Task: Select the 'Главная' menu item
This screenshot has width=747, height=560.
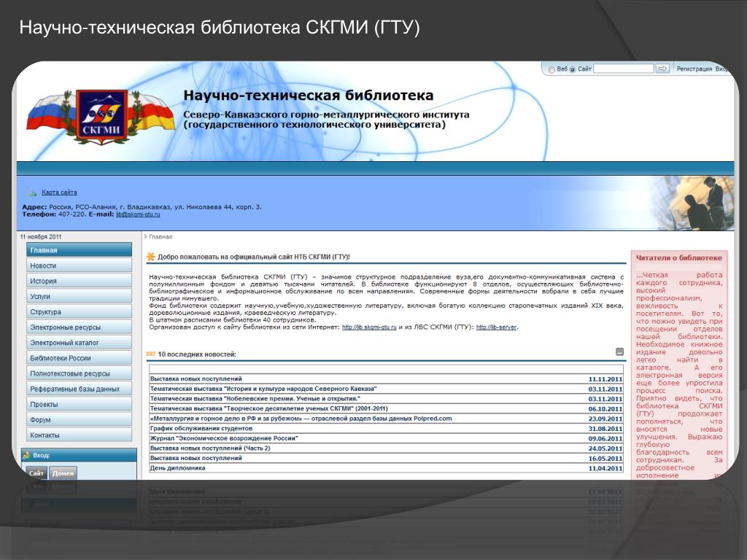Action: coord(79,250)
